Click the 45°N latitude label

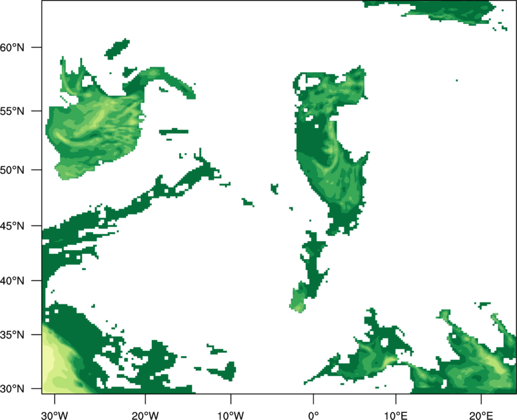12,226
